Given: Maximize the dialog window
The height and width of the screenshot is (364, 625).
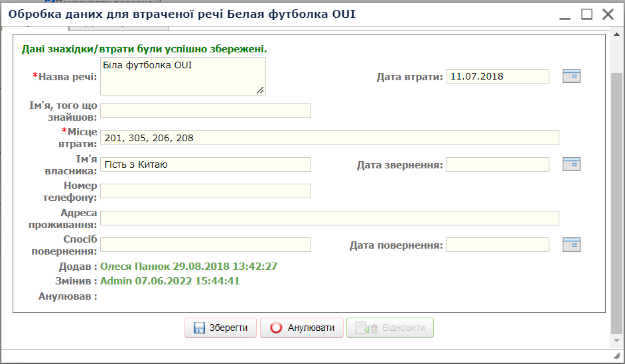Looking at the screenshot, I should pyautogui.click(x=587, y=14).
